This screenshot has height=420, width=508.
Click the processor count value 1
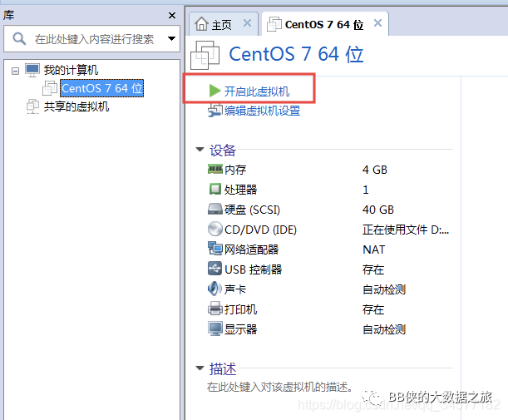tap(366, 190)
